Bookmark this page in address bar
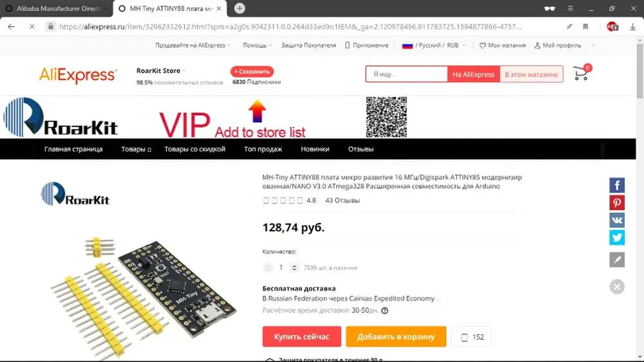 [585, 26]
